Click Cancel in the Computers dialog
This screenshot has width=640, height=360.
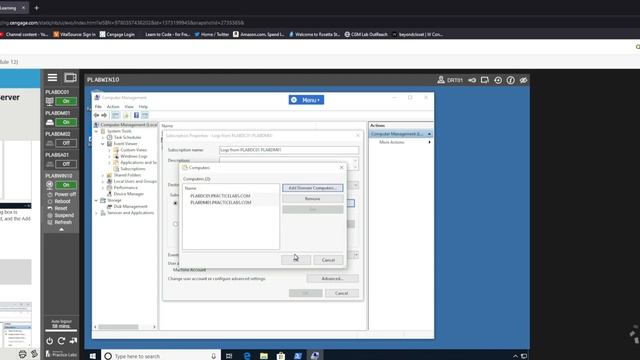(328, 260)
